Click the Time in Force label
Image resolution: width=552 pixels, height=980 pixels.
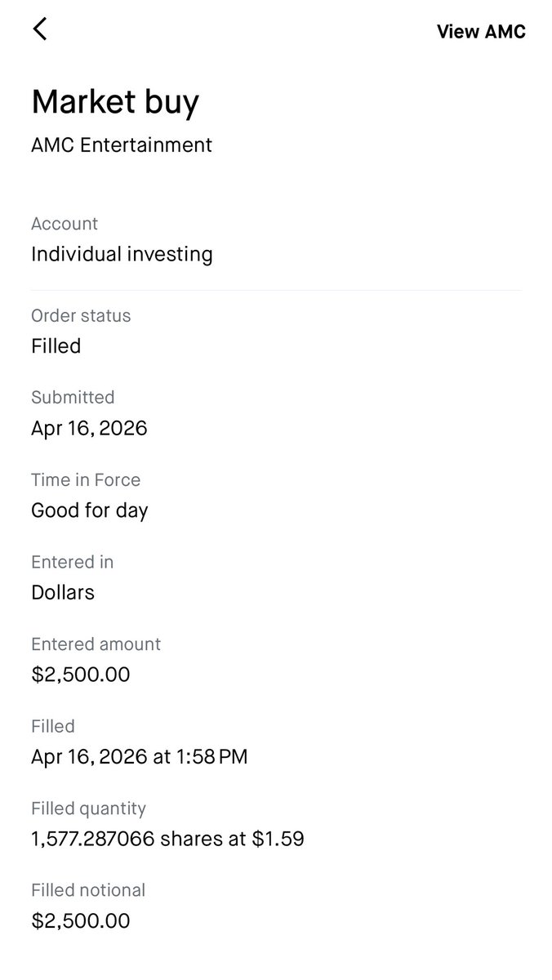pos(86,480)
